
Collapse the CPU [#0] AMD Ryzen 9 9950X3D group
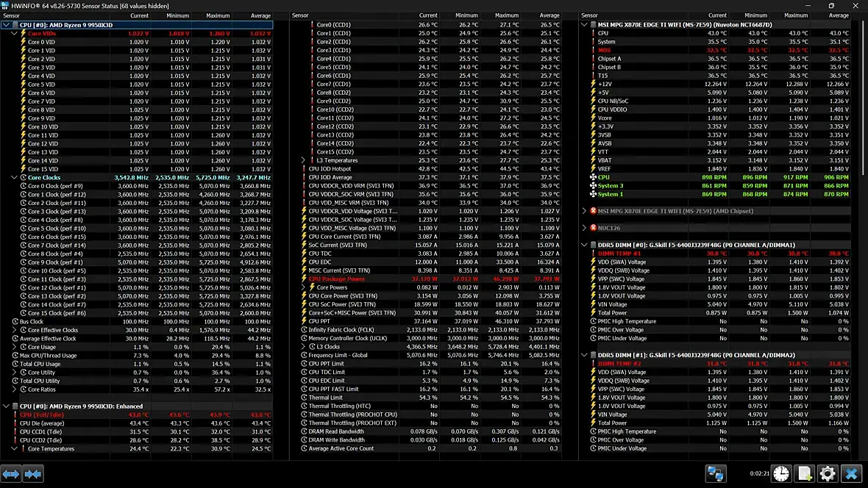pos(6,25)
